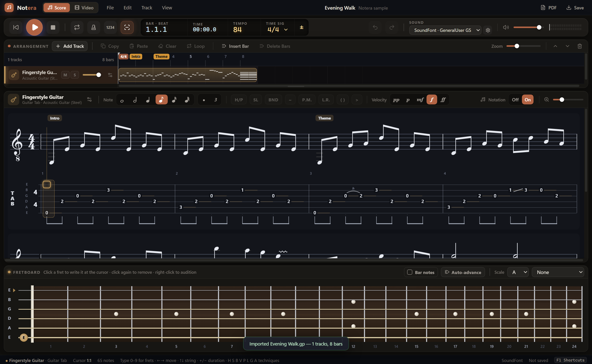Select sixteenth note duration
This screenshot has height=364, width=592.
(x=174, y=100)
